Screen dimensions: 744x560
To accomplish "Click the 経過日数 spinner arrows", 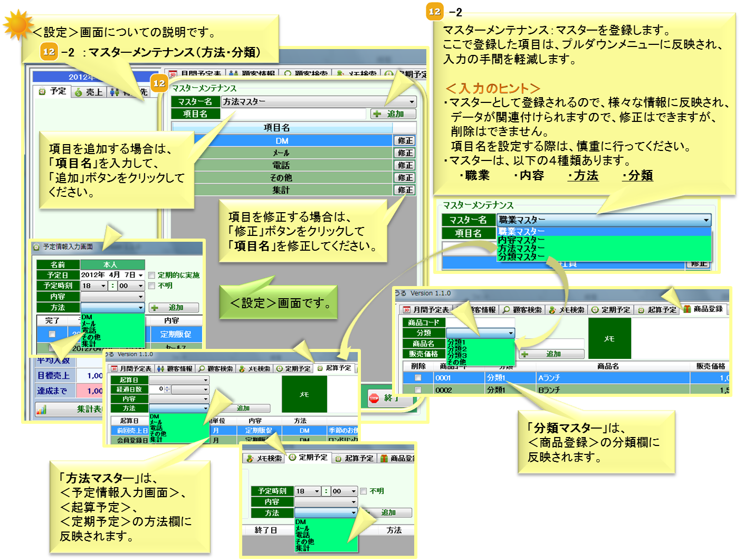I will (x=167, y=390).
